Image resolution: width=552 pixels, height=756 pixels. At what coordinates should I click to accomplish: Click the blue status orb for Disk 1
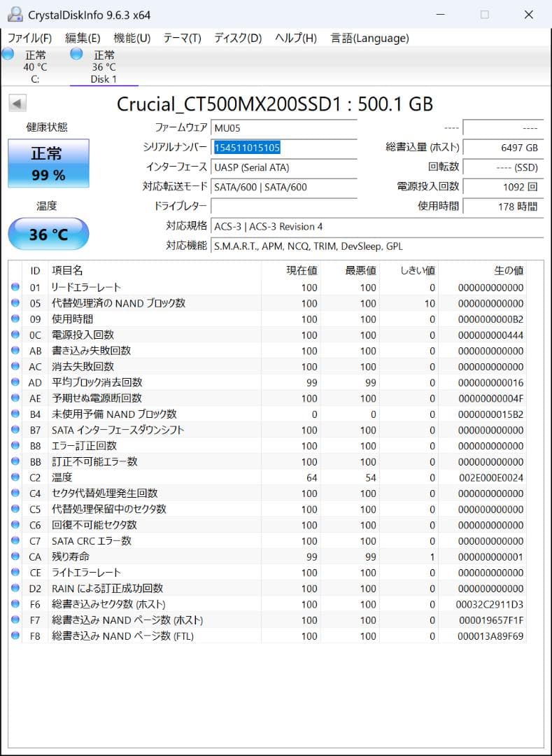coord(76,54)
